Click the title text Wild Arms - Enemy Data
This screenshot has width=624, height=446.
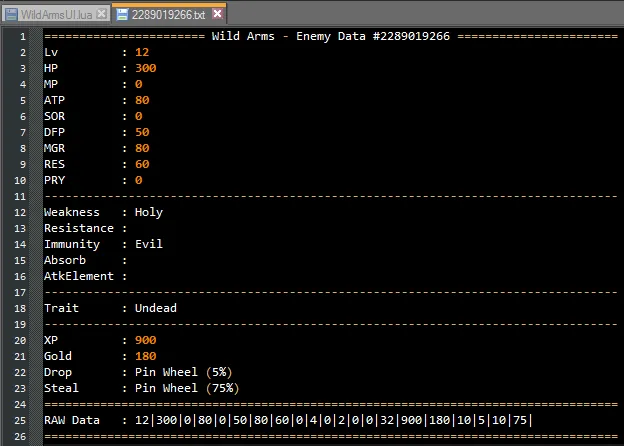coord(289,36)
